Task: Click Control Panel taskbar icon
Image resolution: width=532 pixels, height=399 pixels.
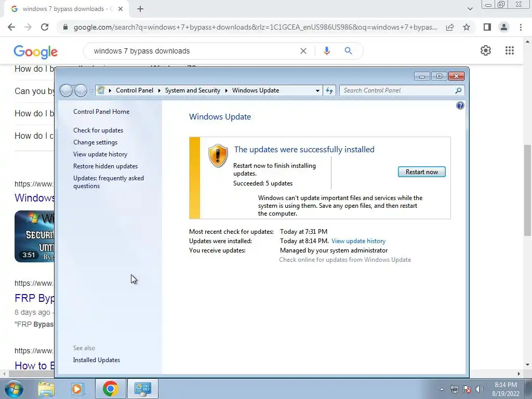Action: click(x=142, y=389)
